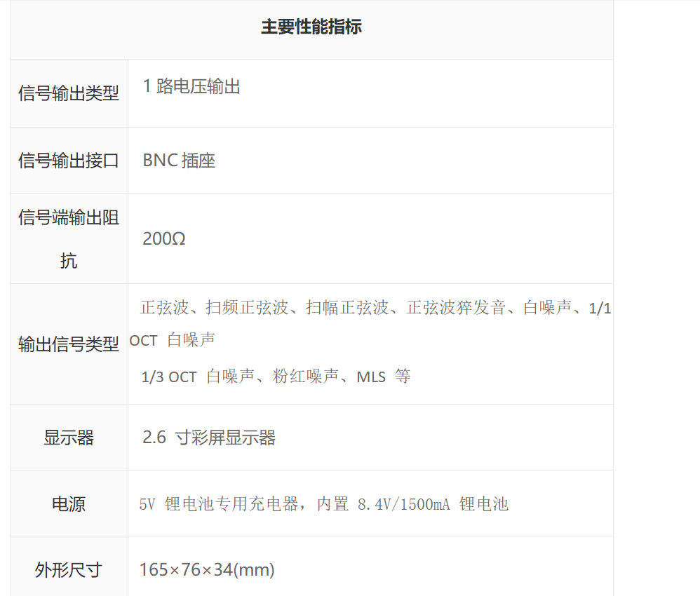The image size is (700, 596).
Task: Select the 输出信号类型 row label
Action: tap(69, 344)
